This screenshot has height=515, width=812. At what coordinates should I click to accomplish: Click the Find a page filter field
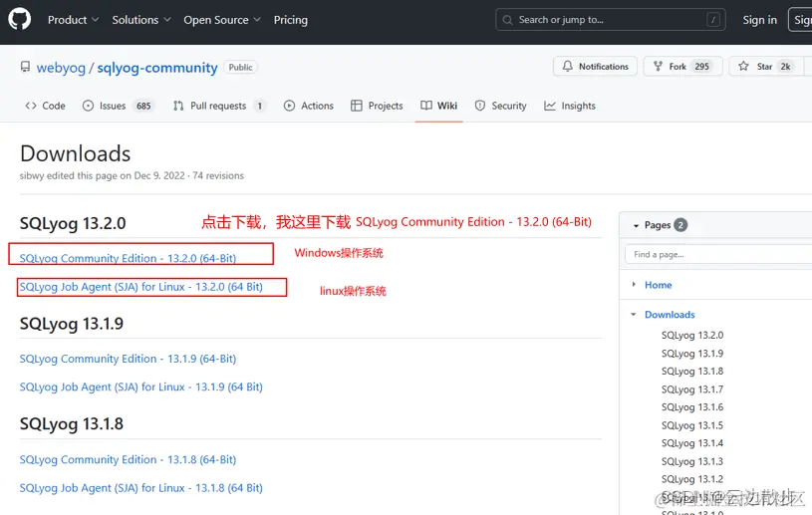(718, 254)
